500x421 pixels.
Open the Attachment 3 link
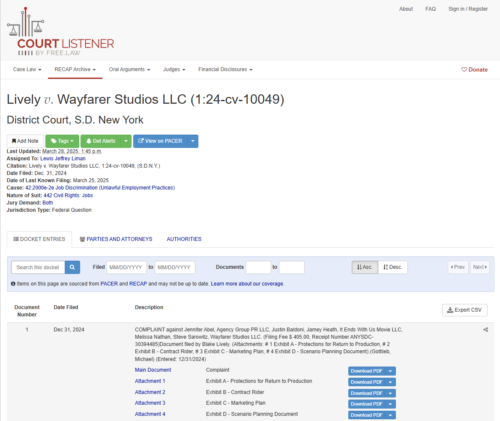[x=150, y=403]
